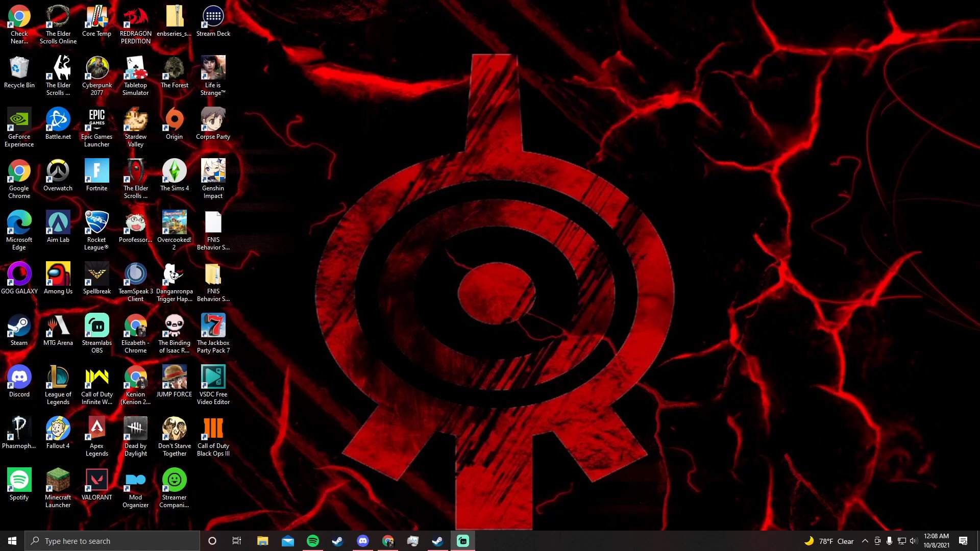This screenshot has width=980, height=551.
Task: Open Stream Deck desktop icon
Action: click(x=213, y=21)
